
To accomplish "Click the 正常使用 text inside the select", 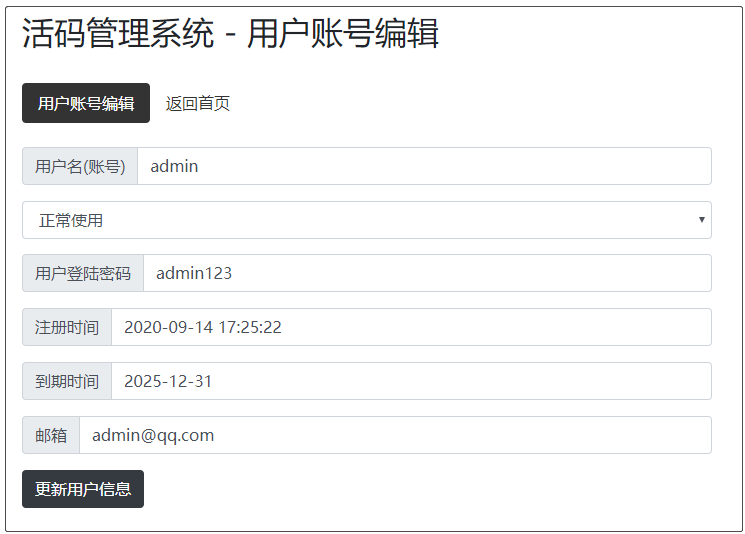I will [x=71, y=220].
